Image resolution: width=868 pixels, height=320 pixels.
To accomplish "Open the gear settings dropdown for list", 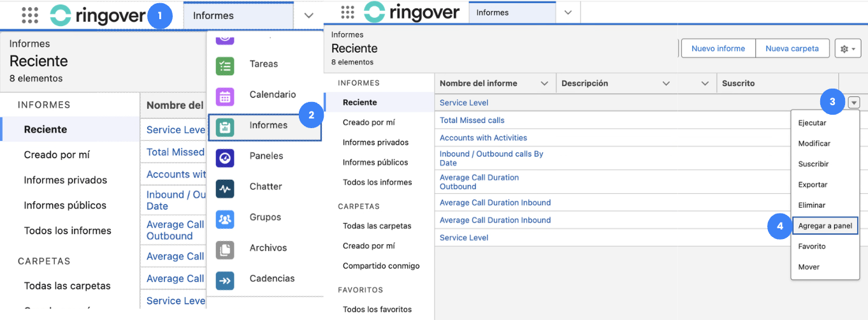I will 848,48.
